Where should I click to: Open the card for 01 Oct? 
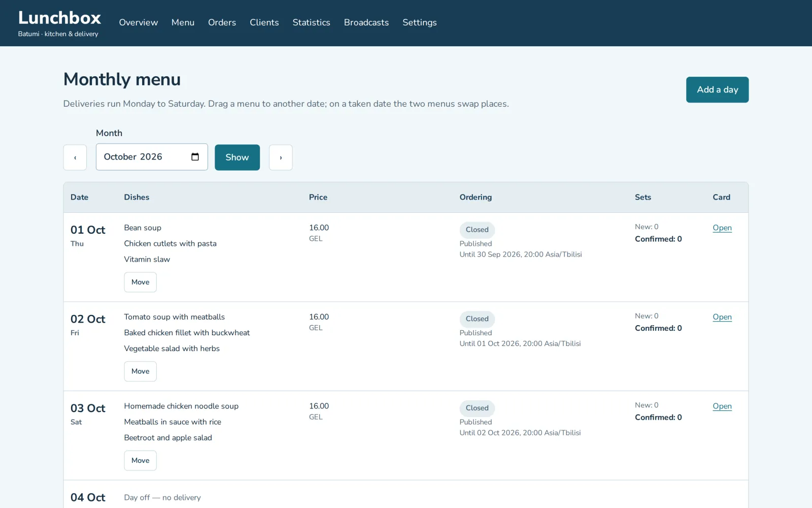point(722,228)
